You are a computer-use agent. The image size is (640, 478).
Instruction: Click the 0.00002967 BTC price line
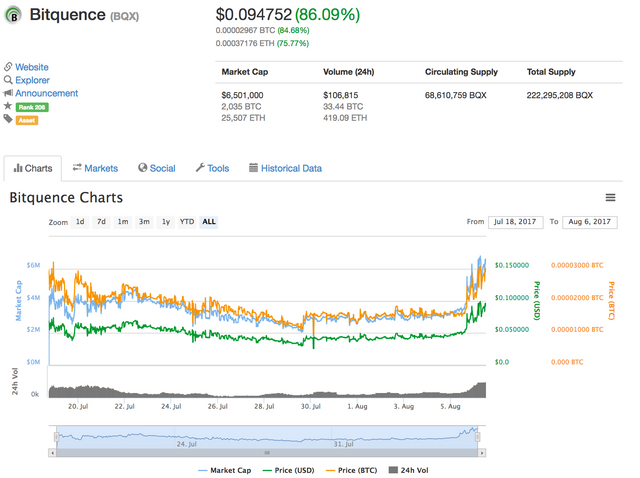pos(262,30)
